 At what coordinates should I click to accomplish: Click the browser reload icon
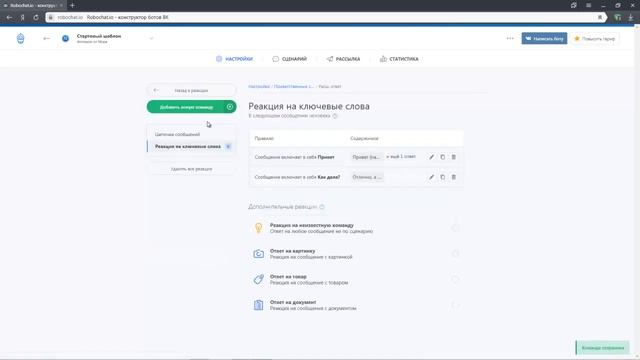pos(36,18)
